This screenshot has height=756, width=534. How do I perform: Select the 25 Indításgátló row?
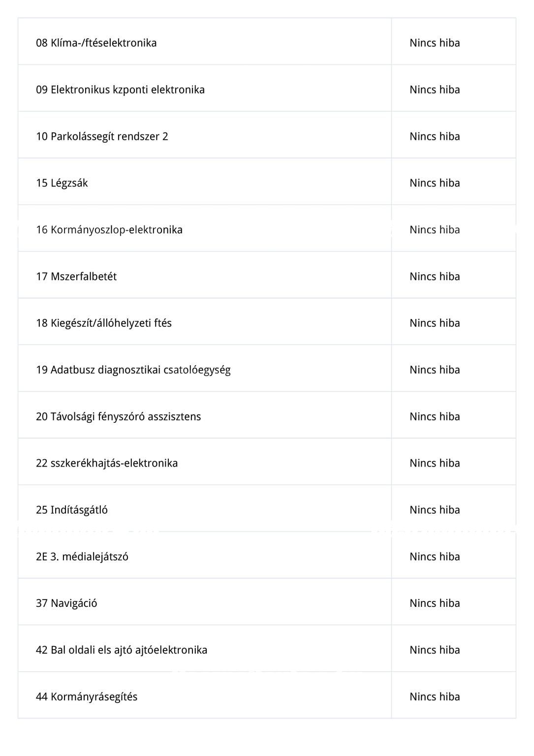[267, 509]
